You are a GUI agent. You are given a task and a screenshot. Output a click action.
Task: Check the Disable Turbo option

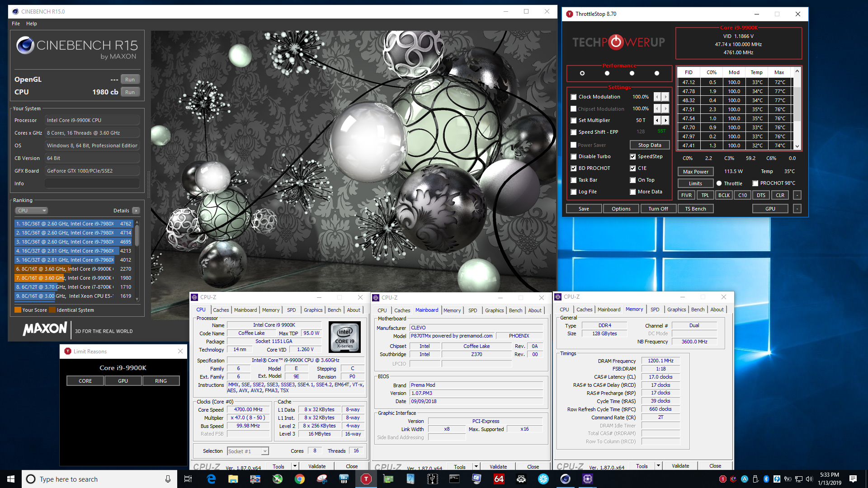[x=574, y=157]
